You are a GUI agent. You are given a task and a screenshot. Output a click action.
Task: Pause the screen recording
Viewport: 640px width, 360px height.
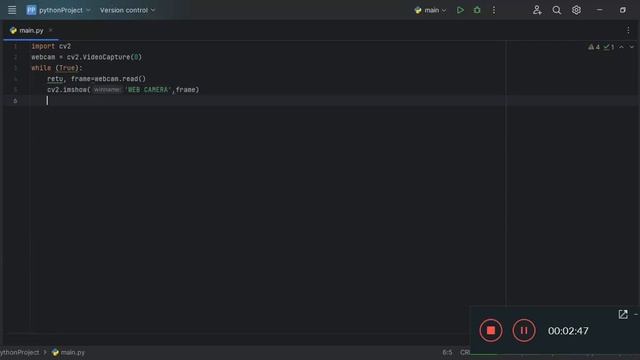524,331
